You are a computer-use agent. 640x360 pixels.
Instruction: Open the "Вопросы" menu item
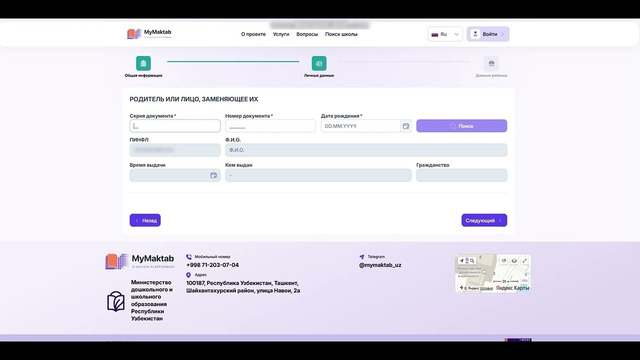(x=307, y=34)
